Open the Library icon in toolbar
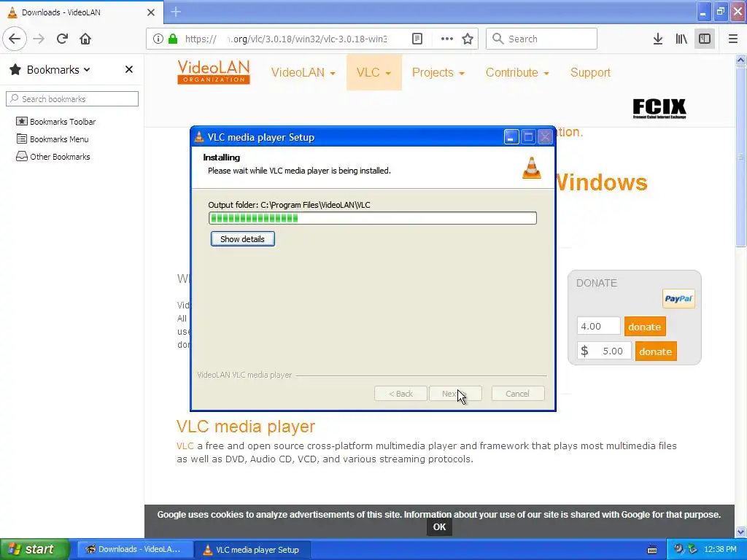Image resolution: width=747 pixels, height=560 pixels. tap(681, 39)
